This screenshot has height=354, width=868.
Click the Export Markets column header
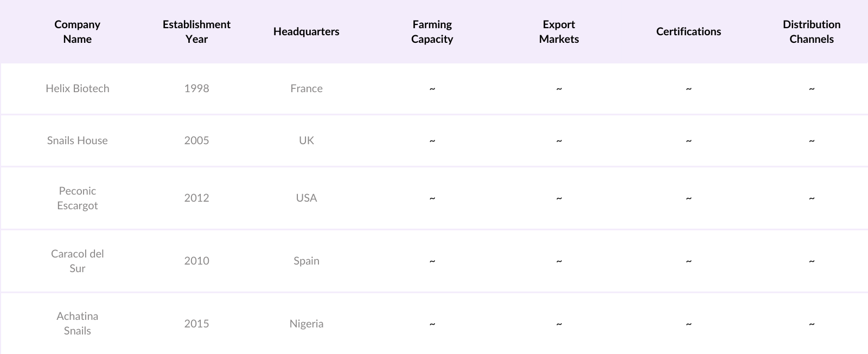[x=559, y=31]
